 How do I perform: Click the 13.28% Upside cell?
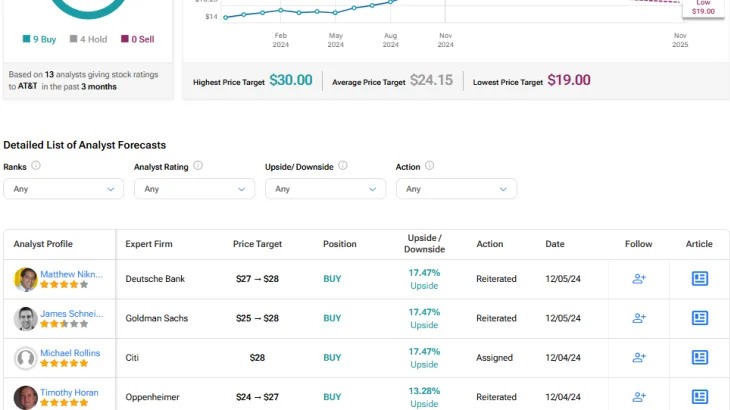coord(424,397)
